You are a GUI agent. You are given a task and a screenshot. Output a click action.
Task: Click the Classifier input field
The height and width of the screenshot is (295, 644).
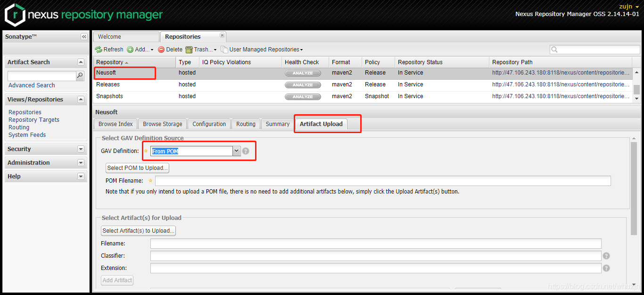click(376, 256)
